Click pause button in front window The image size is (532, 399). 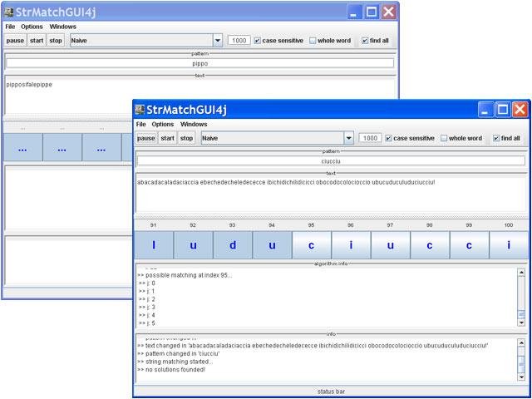point(146,138)
